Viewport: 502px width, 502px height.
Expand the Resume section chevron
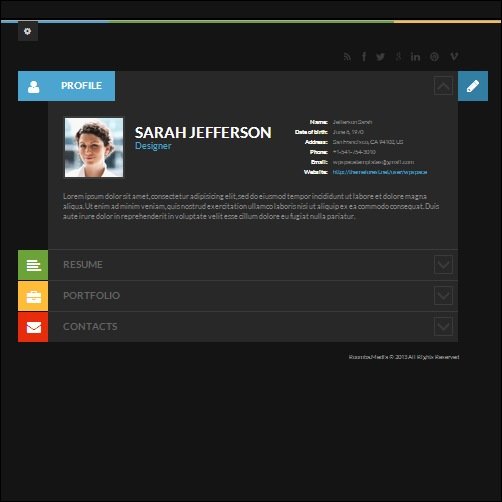tap(443, 265)
